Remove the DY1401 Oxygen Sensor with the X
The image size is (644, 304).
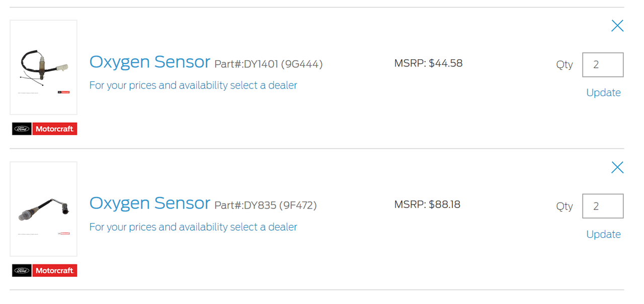617,26
